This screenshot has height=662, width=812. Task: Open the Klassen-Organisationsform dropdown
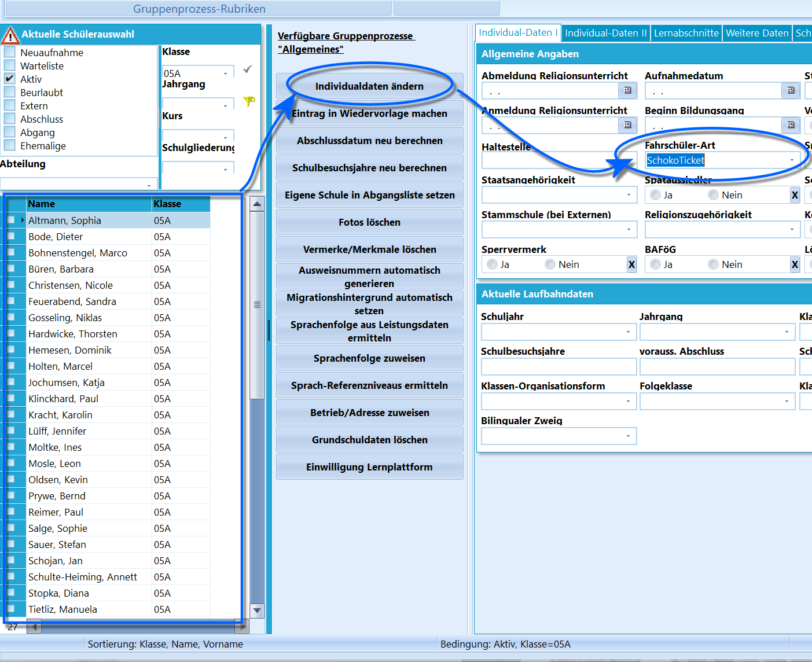pos(628,402)
